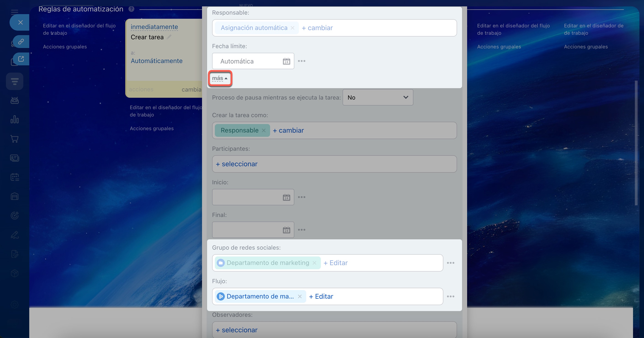Close the slider panel with X button

tap(21, 22)
